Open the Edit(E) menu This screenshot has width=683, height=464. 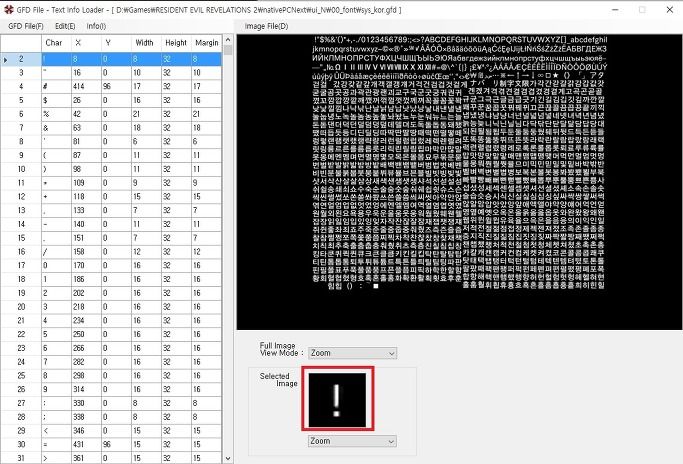click(x=65, y=26)
